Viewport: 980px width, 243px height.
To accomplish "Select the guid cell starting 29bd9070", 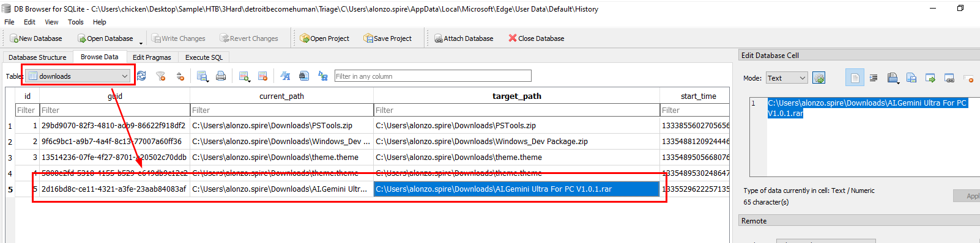I will (x=115, y=126).
